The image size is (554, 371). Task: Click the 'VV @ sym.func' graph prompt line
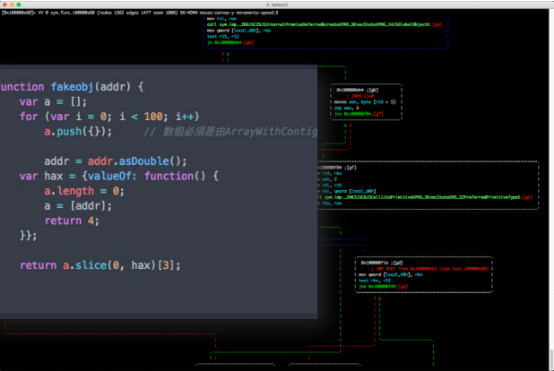point(140,13)
